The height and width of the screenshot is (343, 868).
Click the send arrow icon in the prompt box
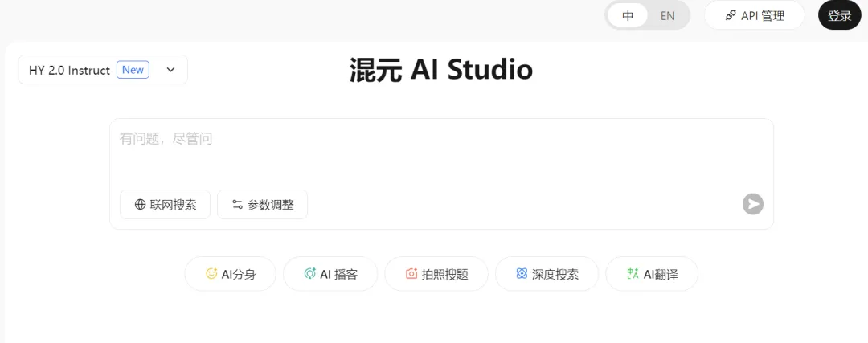tap(753, 204)
